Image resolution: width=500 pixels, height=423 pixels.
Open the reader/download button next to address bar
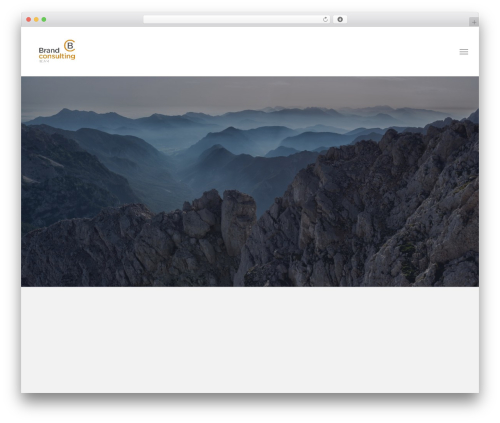(x=340, y=19)
